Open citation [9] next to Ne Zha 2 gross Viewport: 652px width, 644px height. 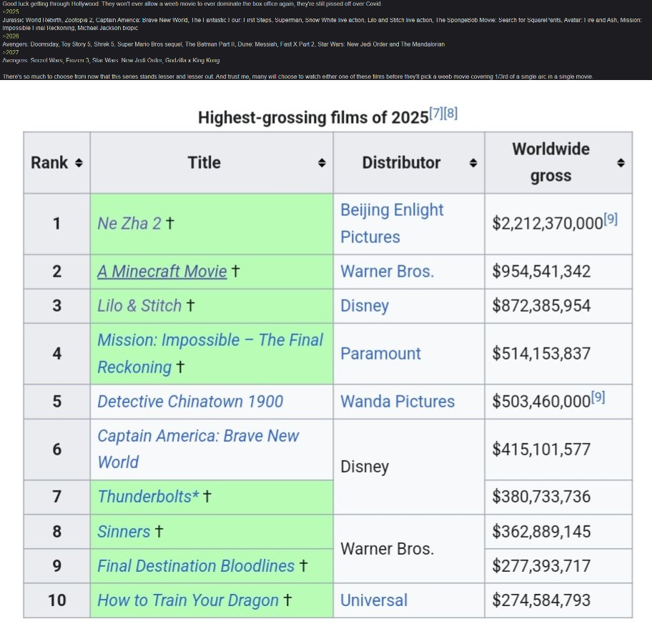point(611,219)
